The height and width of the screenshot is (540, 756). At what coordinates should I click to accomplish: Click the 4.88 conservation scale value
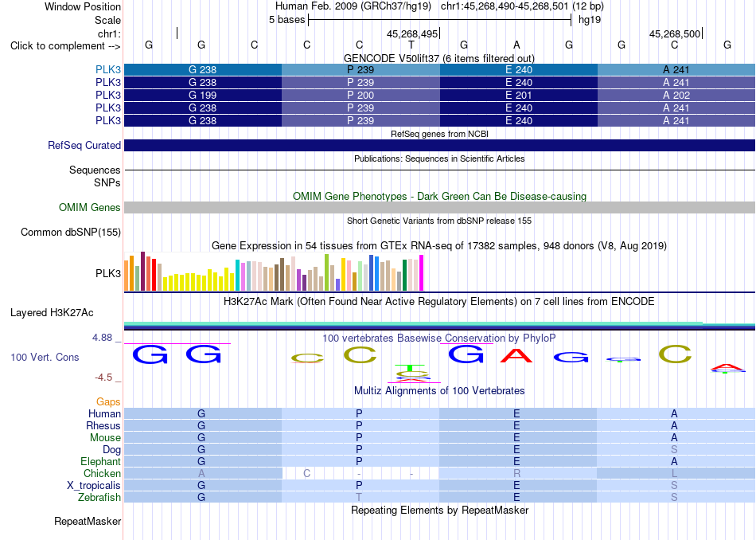click(102, 338)
